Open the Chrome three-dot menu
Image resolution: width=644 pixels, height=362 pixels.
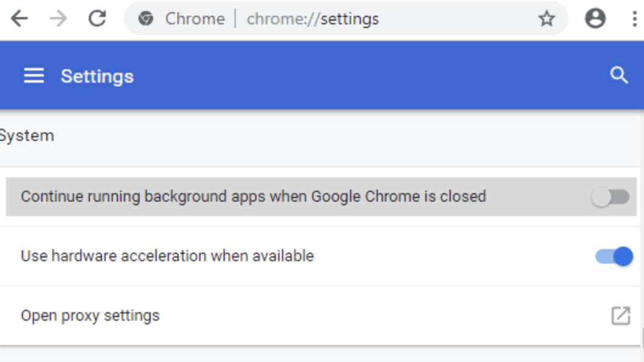634,19
